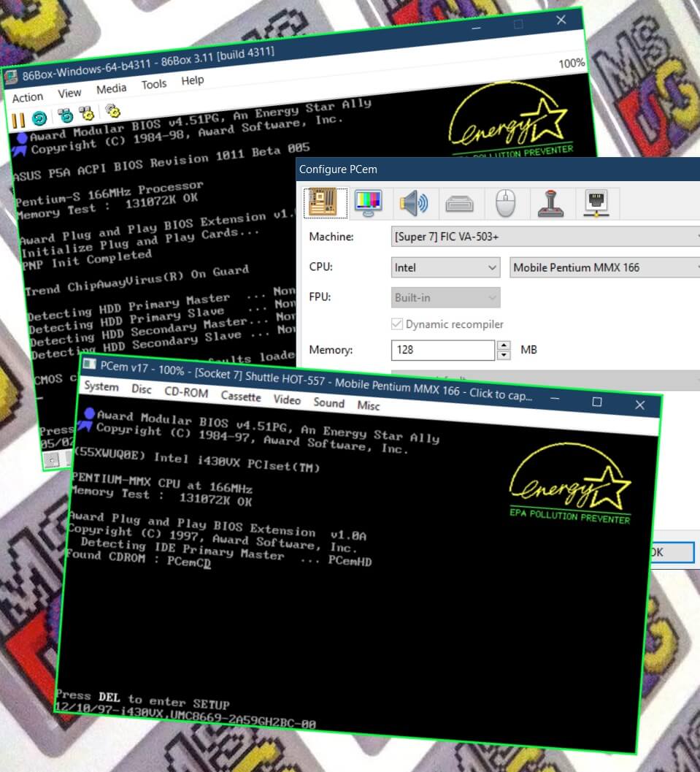Open the System menu in PCem v17

pyautogui.click(x=101, y=386)
